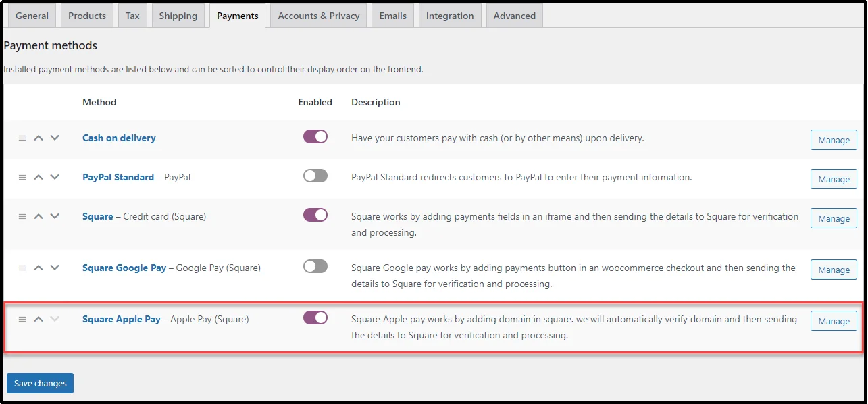Move Square Credit card method down
The image size is (868, 404).
point(55,216)
